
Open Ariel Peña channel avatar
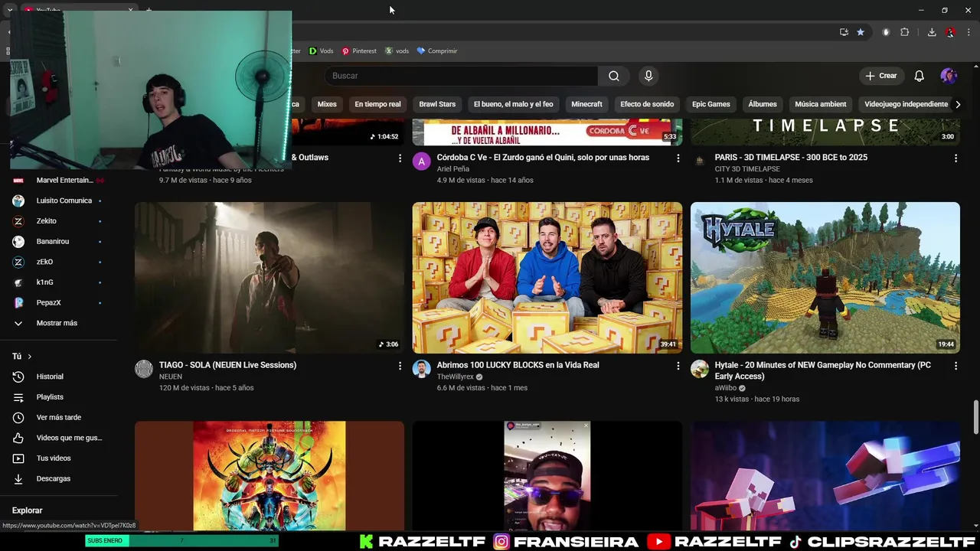click(x=422, y=161)
